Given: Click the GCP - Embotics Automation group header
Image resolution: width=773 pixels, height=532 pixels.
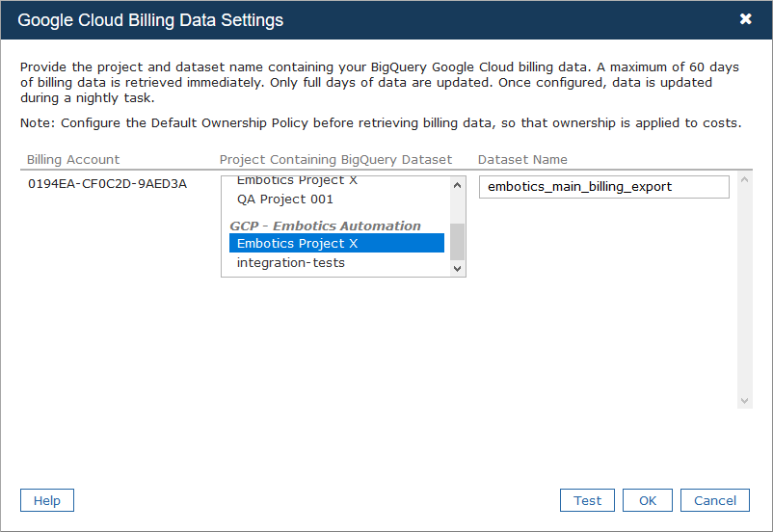Looking at the screenshot, I should 325,226.
